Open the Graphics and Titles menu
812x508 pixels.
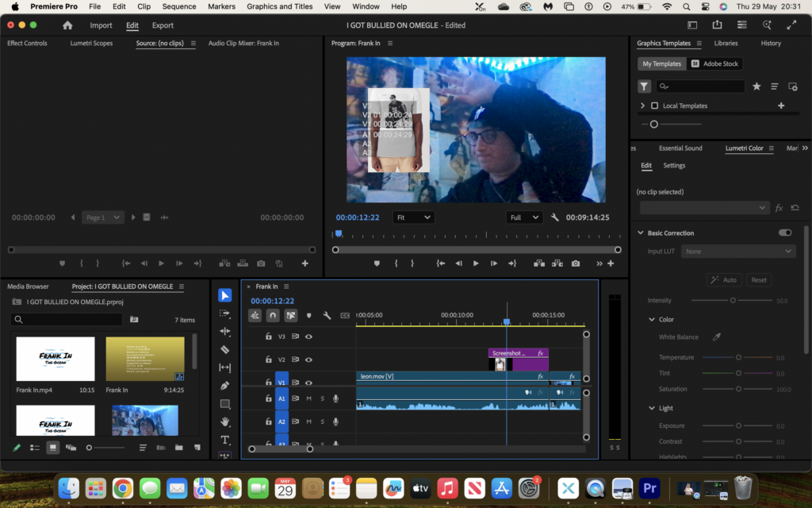click(280, 6)
